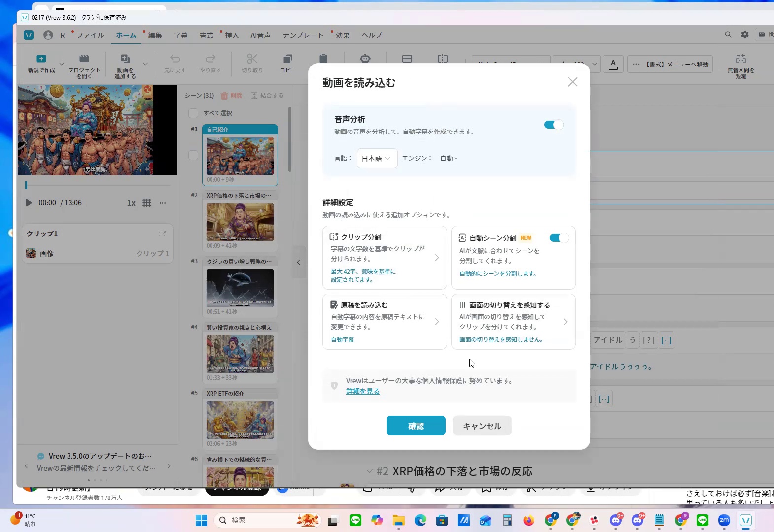Switch to the ホーム tab
The image size is (774, 532).
[x=126, y=35]
